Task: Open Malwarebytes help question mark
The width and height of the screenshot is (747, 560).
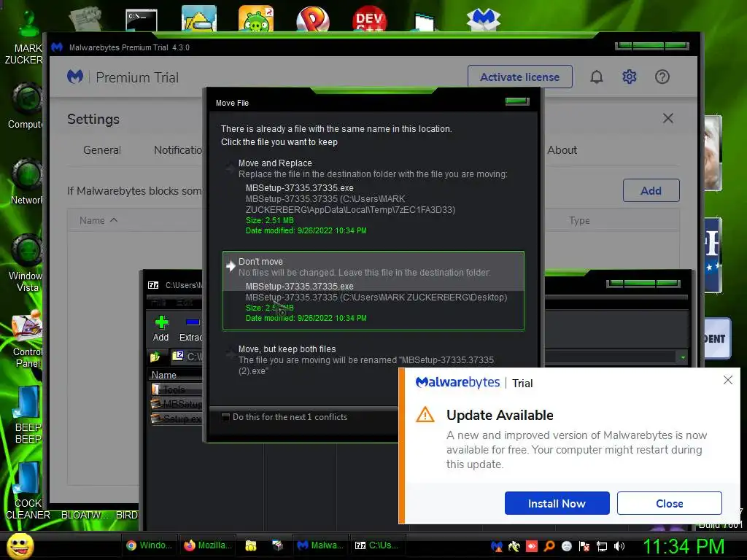Action: [662, 77]
